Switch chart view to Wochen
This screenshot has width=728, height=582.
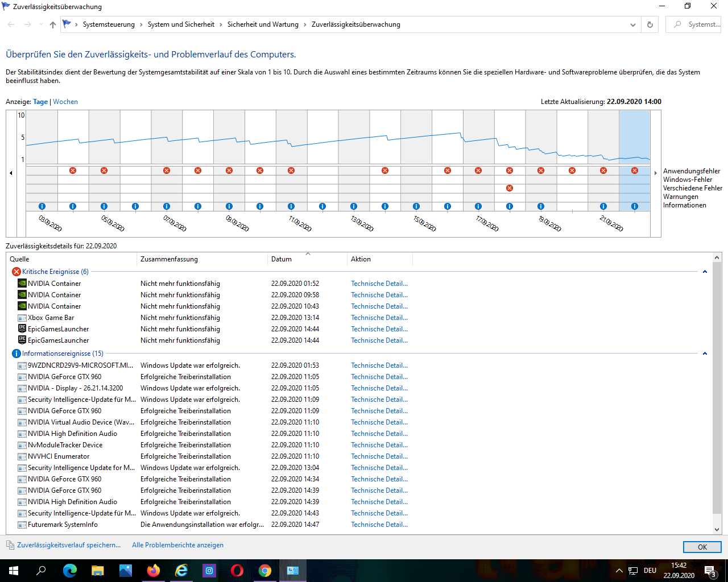click(65, 102)
